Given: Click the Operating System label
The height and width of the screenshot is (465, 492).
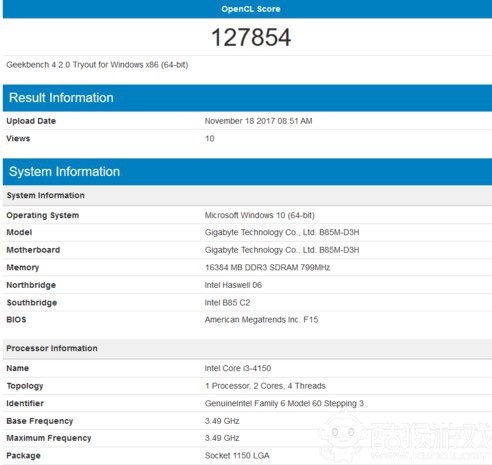Looking at the screenshot, I should click(43, 215).
